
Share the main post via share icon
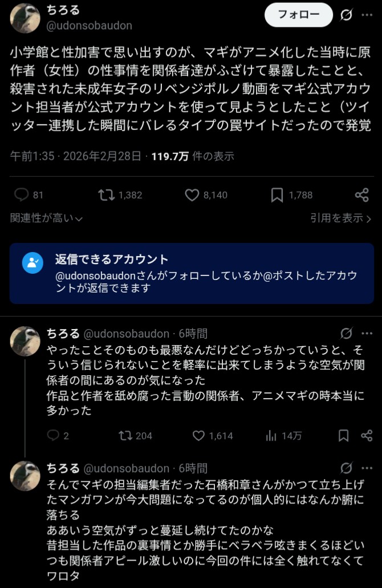361,195
